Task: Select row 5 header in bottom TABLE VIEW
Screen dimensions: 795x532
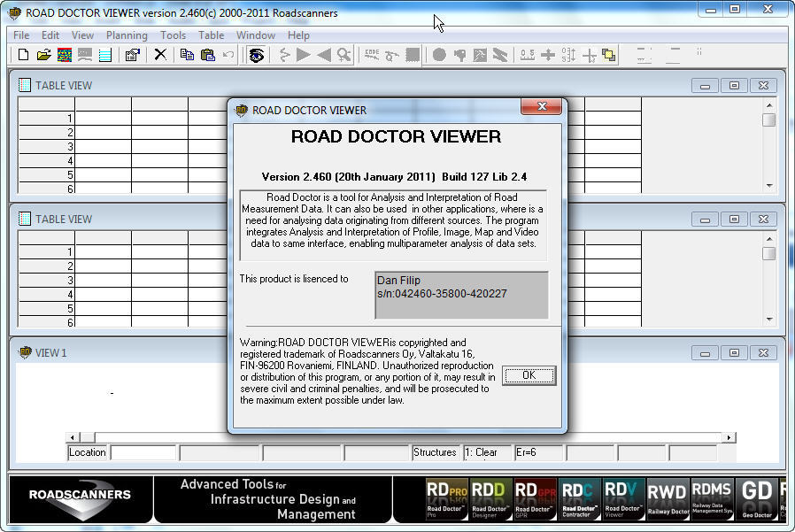Action: [x=46, y=308]
